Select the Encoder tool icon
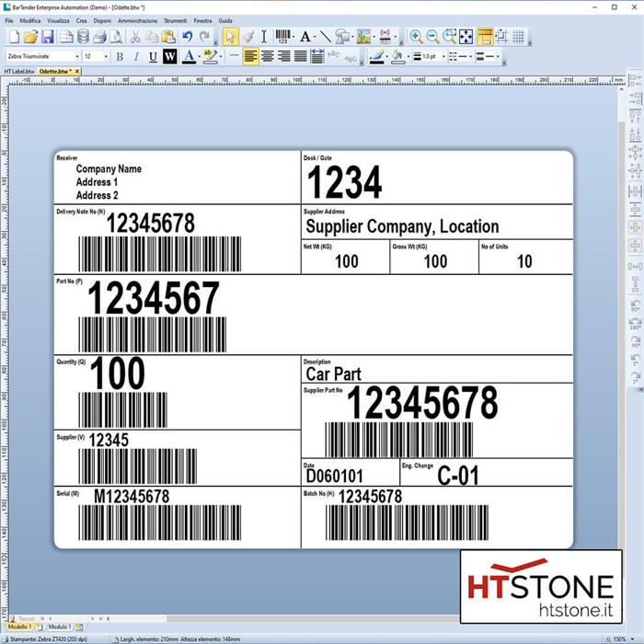Viewport: 644px width, 644px height. point(385,37)
